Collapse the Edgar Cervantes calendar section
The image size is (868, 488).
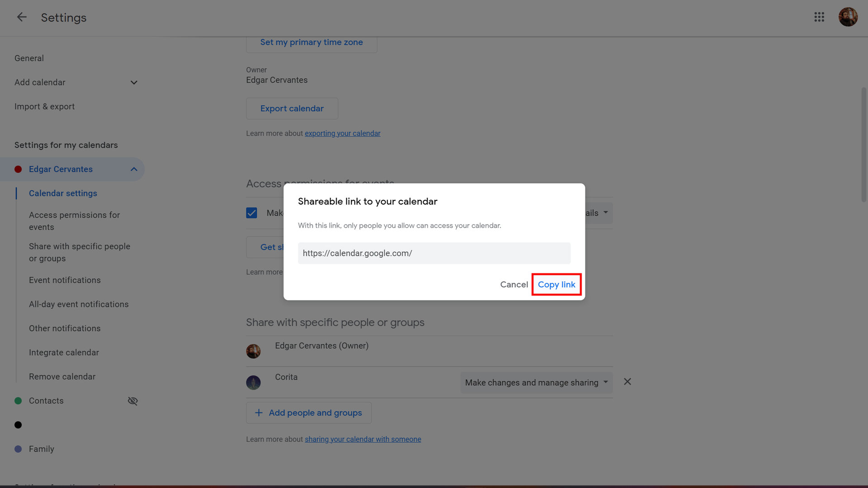[134, 169]
